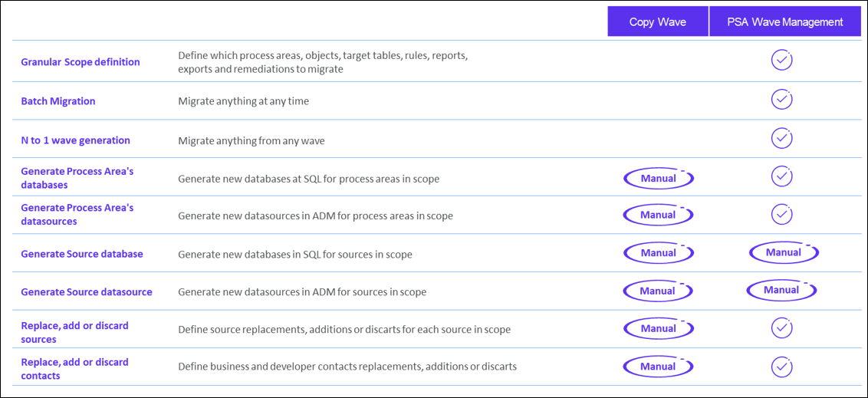Screen dimensions: 868x398
Task: Click the N to 1 wave generation checkmark
Action: [x=781, y=137]
